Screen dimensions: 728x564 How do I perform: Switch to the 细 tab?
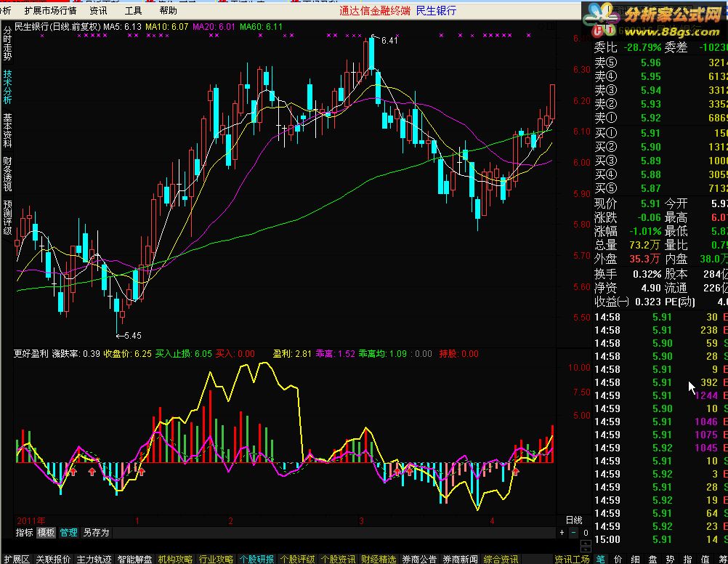(x=635, y=560)
